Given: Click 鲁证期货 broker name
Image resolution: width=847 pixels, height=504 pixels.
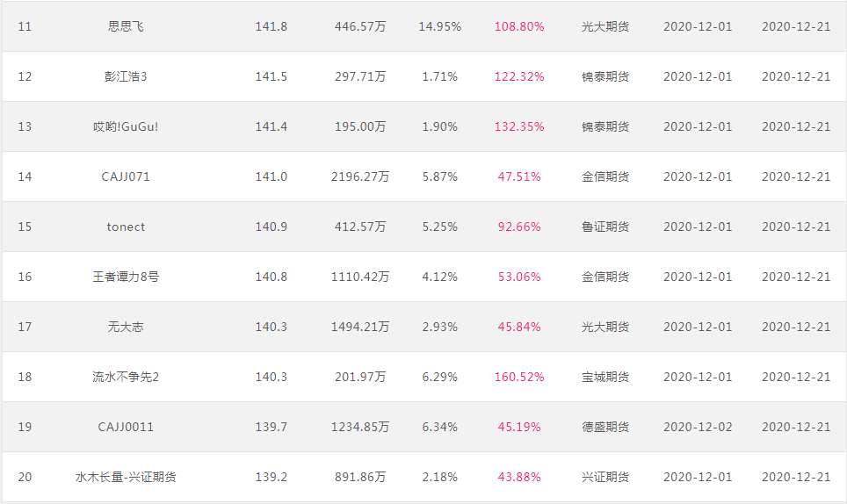Looking at the screenshot, I should coord(605,227).
